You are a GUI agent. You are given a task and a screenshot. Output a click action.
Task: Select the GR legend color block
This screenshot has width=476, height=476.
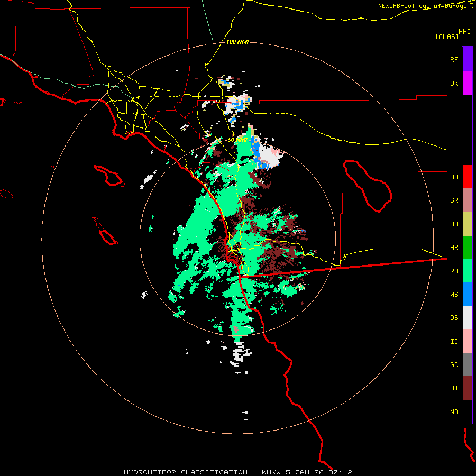tap(467, 200)
